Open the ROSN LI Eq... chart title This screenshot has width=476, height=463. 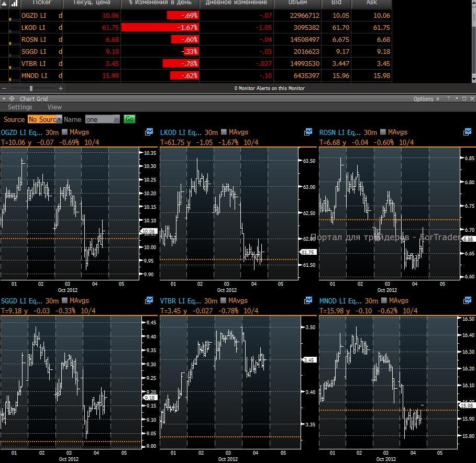pos(340,132)
